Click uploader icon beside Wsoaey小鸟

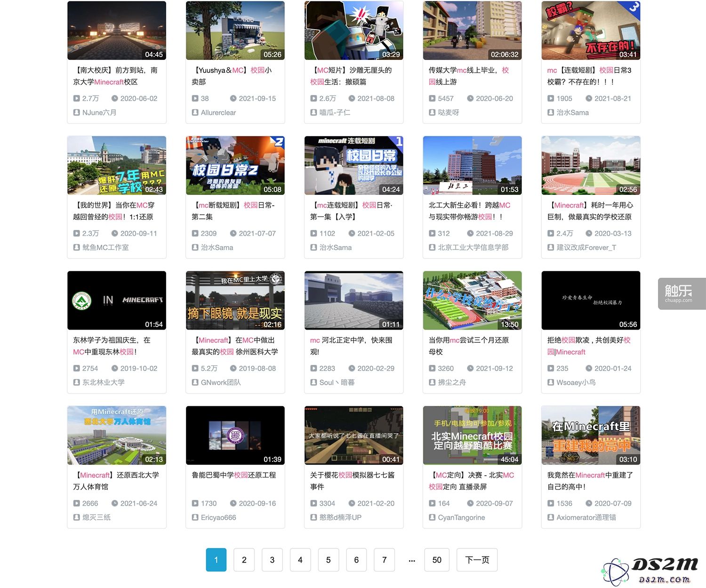tap(551, 383)
